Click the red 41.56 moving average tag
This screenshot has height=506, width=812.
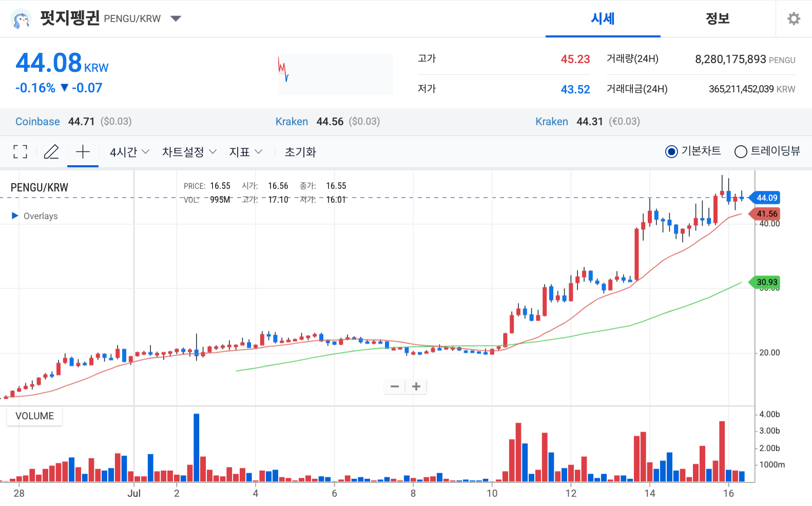[765, 213]
